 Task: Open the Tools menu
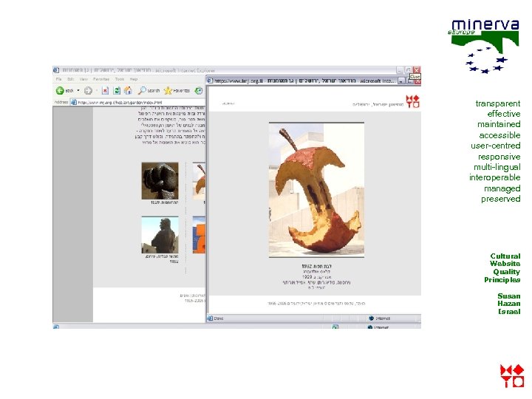coord(120,79)
